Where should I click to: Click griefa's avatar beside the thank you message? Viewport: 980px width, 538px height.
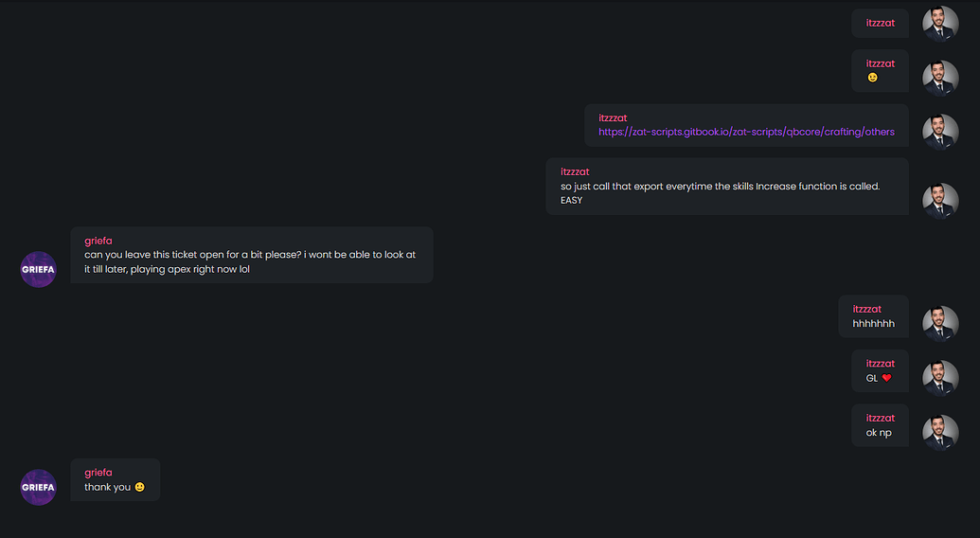tap(39, 488)
